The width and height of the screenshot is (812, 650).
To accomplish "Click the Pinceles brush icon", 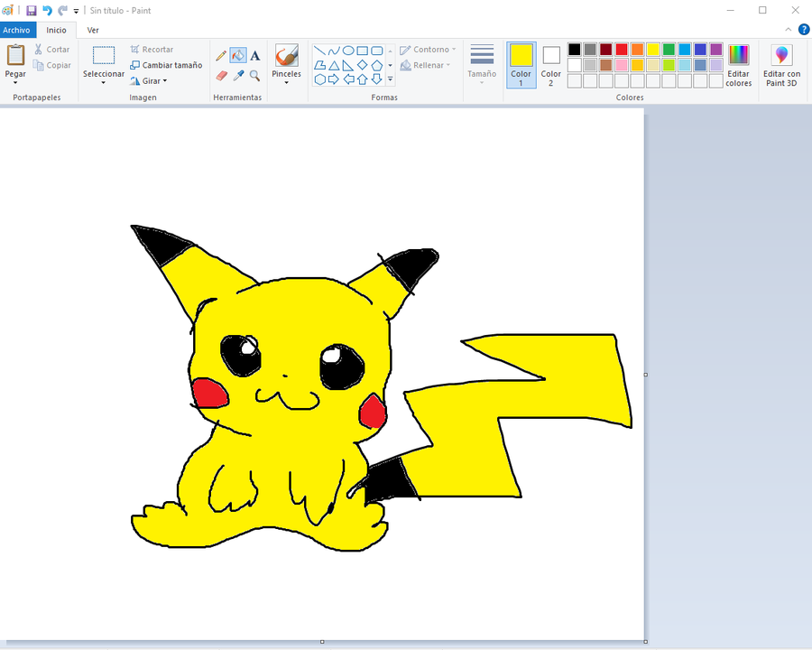I will [x=286, y=55].
